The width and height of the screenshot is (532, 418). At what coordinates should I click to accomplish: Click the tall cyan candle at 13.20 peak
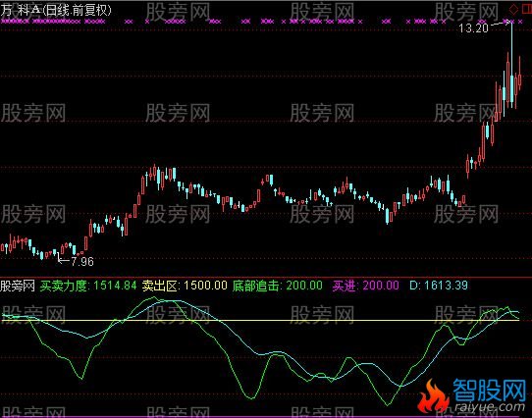coord(511,65)
